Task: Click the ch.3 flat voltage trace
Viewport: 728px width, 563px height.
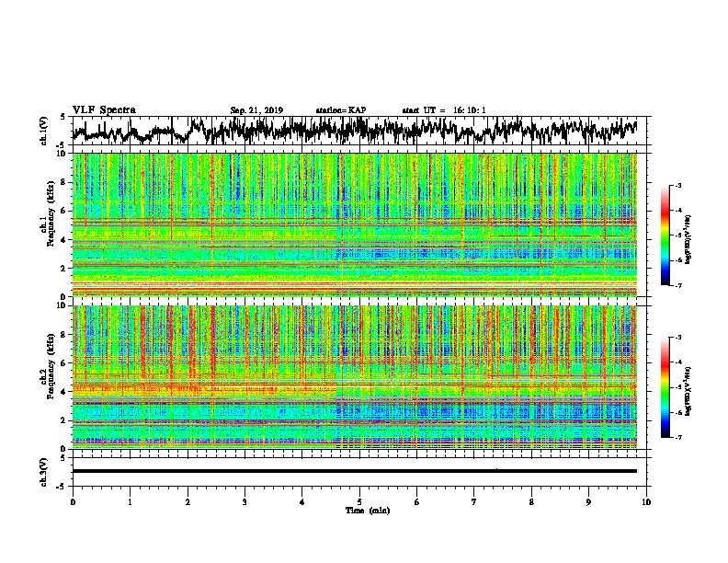Action: tap(355, 471)
